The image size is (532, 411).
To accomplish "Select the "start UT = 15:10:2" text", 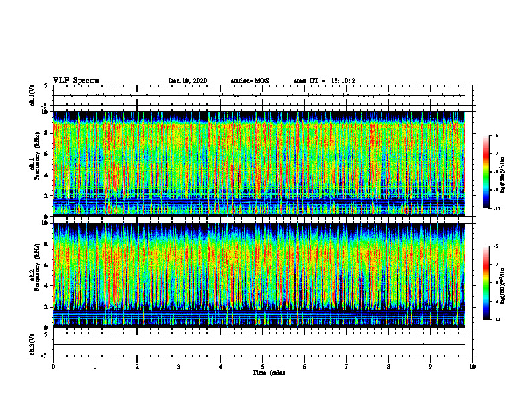I will click(x=324, y=81).
